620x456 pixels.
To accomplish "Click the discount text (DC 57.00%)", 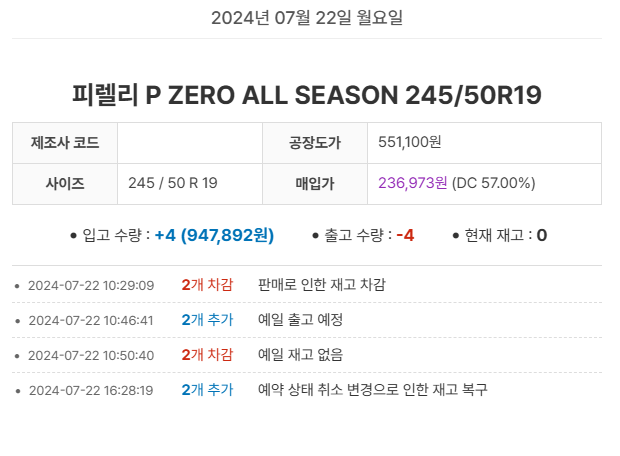I will click(494, 184).
